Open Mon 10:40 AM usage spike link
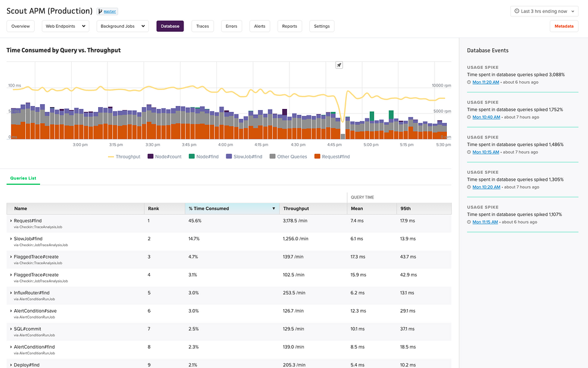588x368 pixels. [486, 117]
